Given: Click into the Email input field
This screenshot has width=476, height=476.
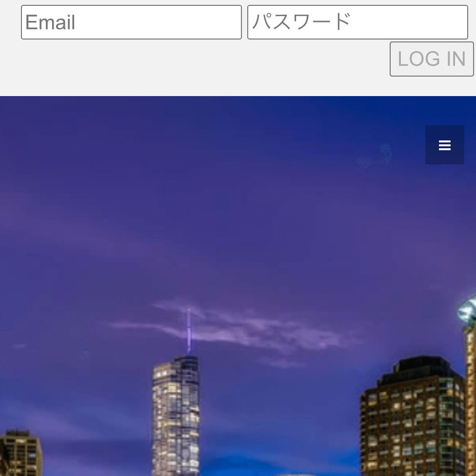Looking at the screenshot, I should 131,22.
